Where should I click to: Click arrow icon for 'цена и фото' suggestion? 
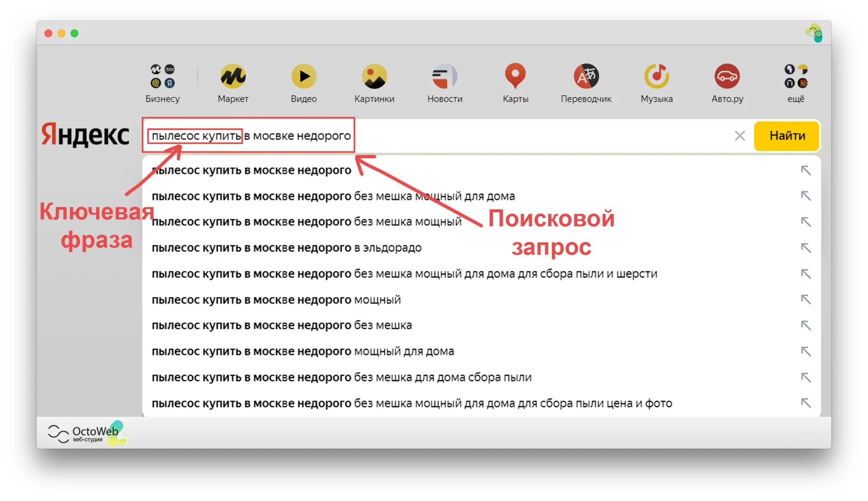[x=806, y=403]
